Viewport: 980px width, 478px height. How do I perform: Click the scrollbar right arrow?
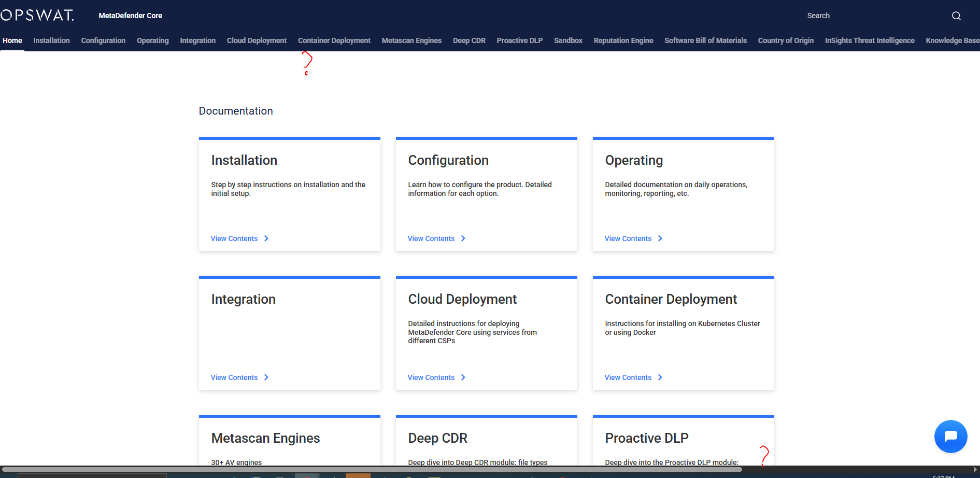975,470
